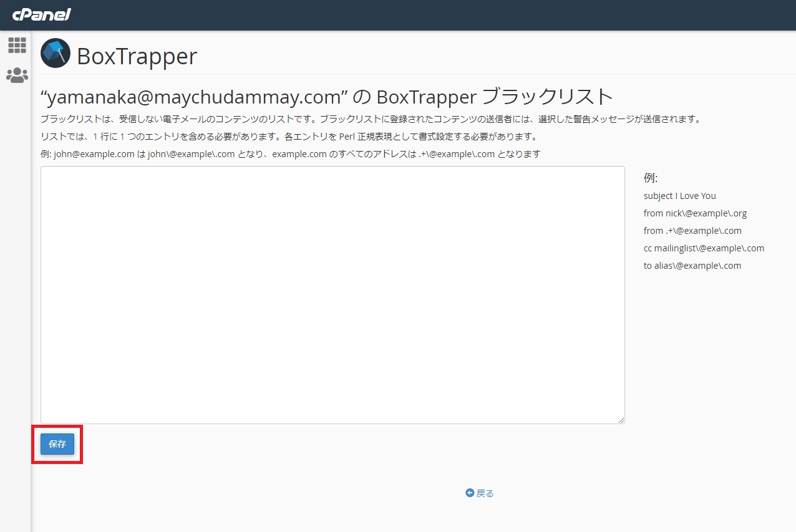Click the 保存 save button

(x=57, y=444)
